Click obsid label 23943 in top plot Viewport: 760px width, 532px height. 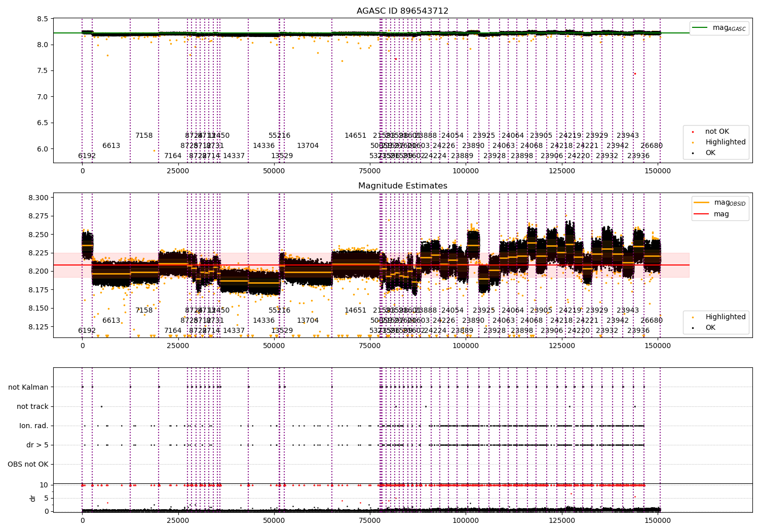pos(628,136)
